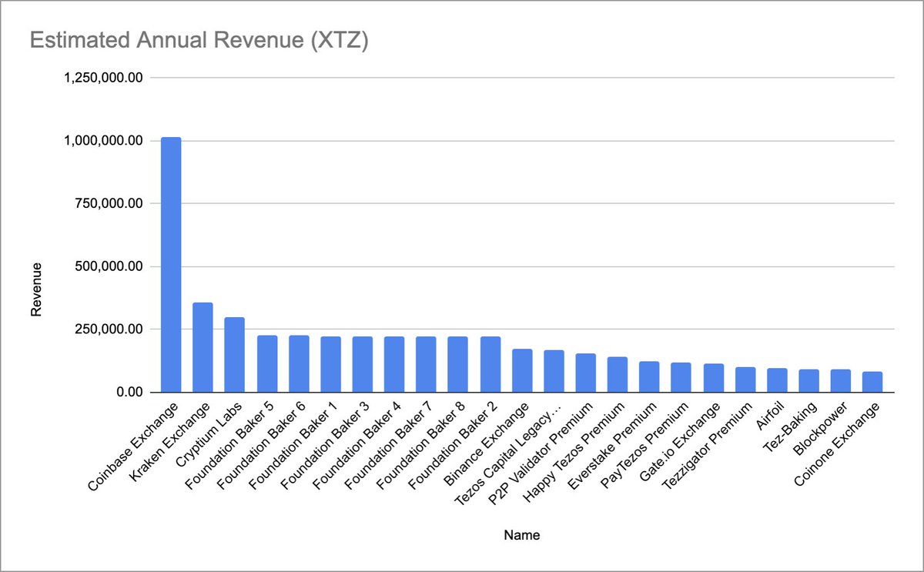Click the 0.00 axis label
924x572 pixels.
click(x=129, y=393)
